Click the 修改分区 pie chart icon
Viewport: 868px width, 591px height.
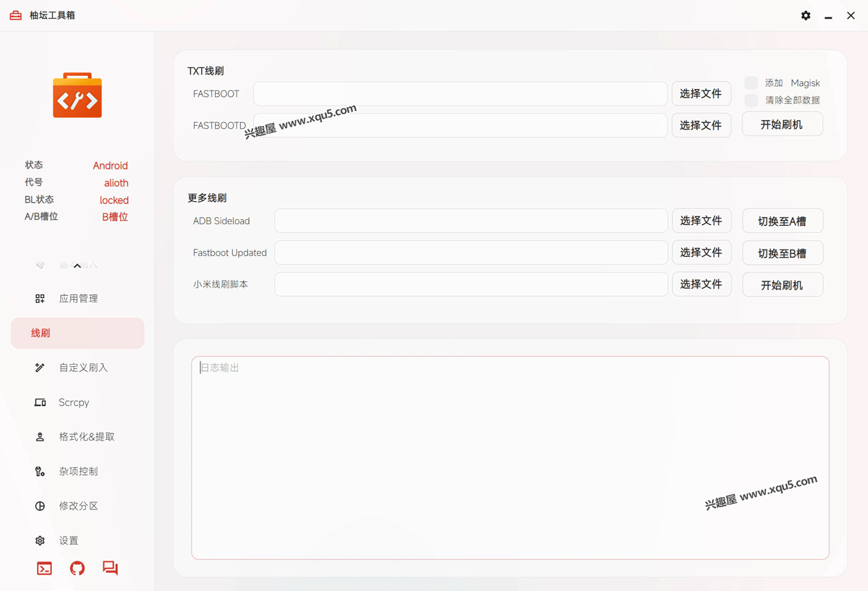[x=40, y=506]
